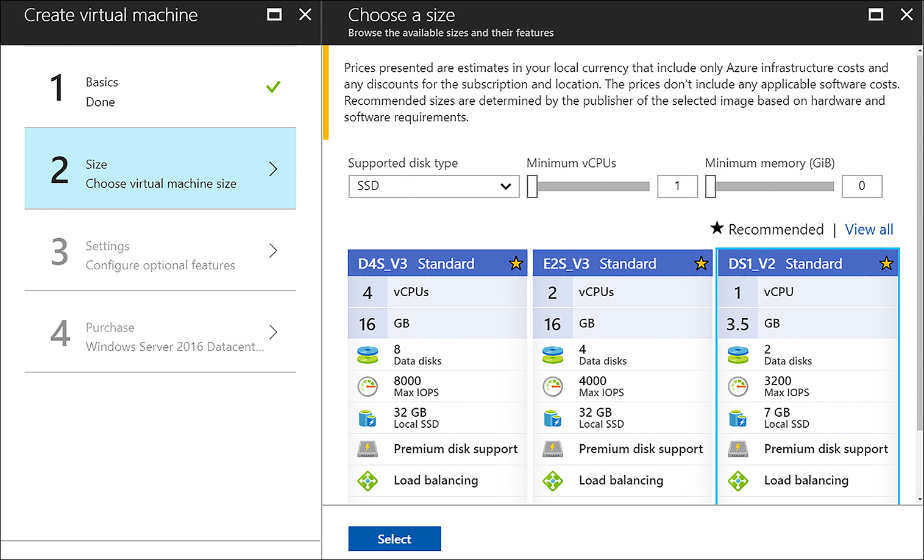Click the data disks icon in D4S_V3 card
Screen dimensions: 924x560
pos(368,355)
